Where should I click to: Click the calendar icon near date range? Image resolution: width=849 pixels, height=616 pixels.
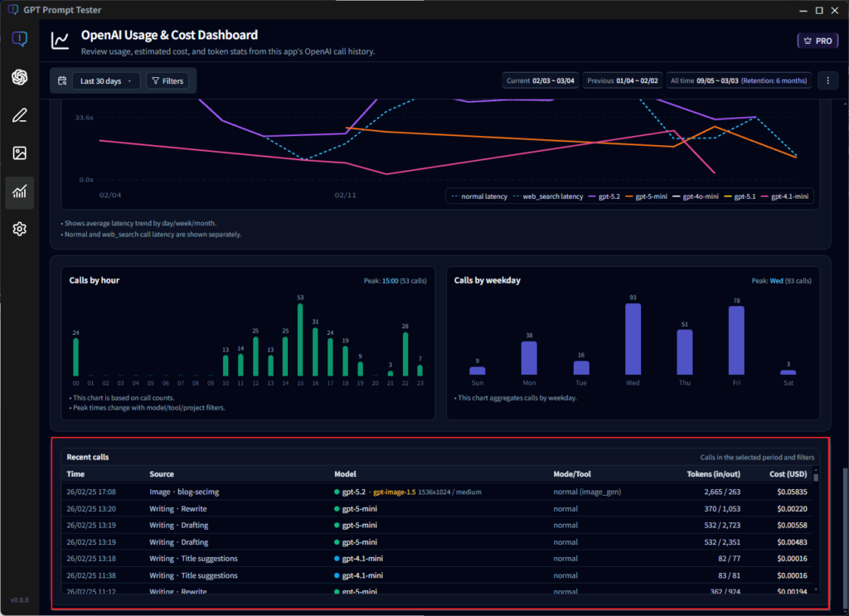click(61, 80)
